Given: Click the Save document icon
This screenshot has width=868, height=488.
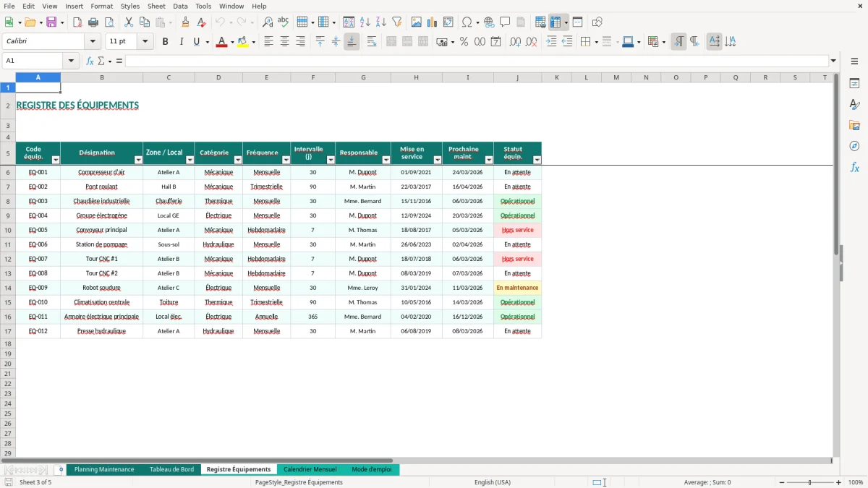Looking at the screenshot, I should coord(51,22).
